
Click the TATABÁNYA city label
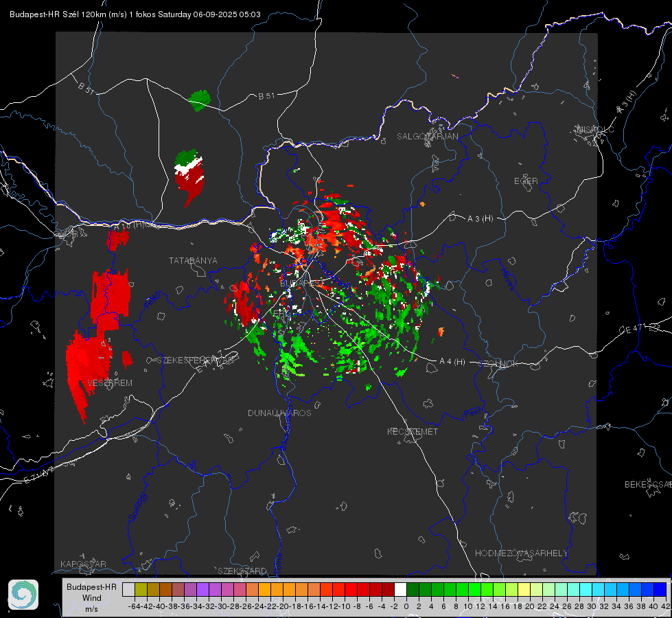tap(193, 261)
